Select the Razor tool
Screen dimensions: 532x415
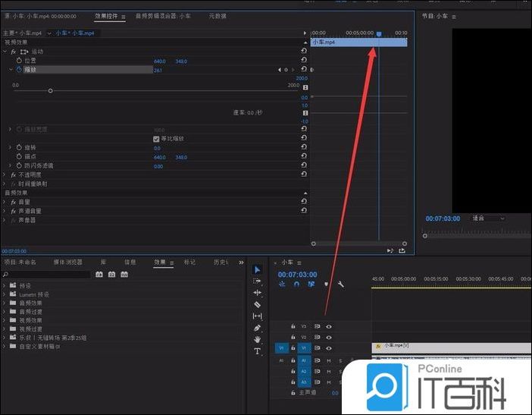pyautogui.click(x=257, y=304)
